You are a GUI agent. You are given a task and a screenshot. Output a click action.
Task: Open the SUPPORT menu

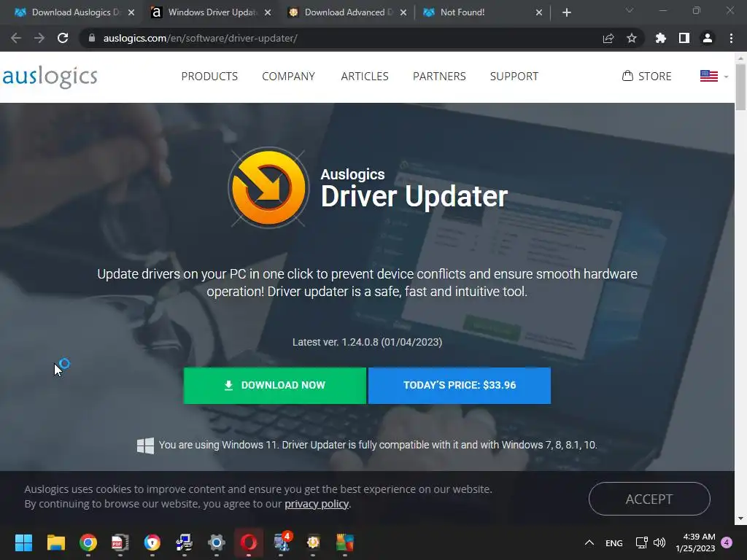pyautogui.click(x=514, y=76)
